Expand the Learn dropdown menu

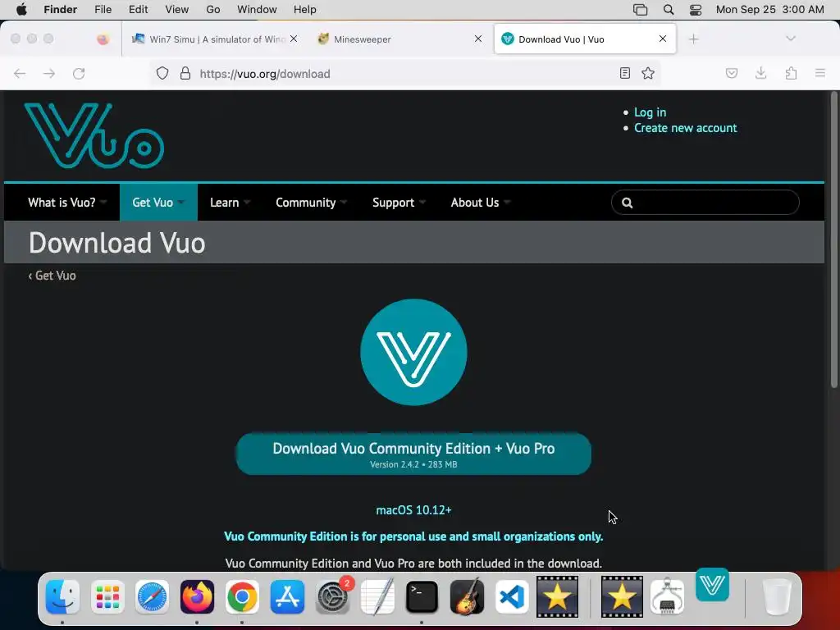tap(231, 203)
